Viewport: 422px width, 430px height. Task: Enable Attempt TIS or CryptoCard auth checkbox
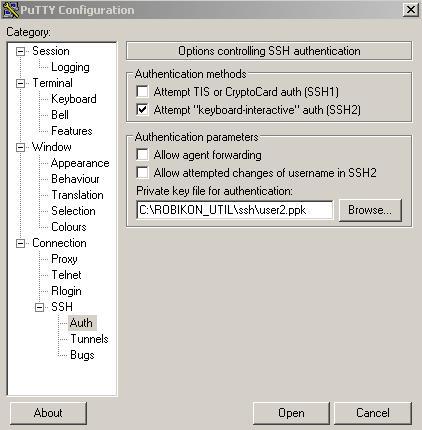coord(142,91)
